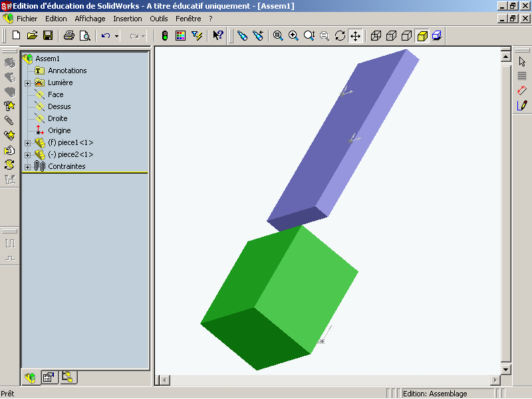Click the paperclip Mate icon in left toolbar
The height and width of the screenshot is (399, 532).
(9, 120)
